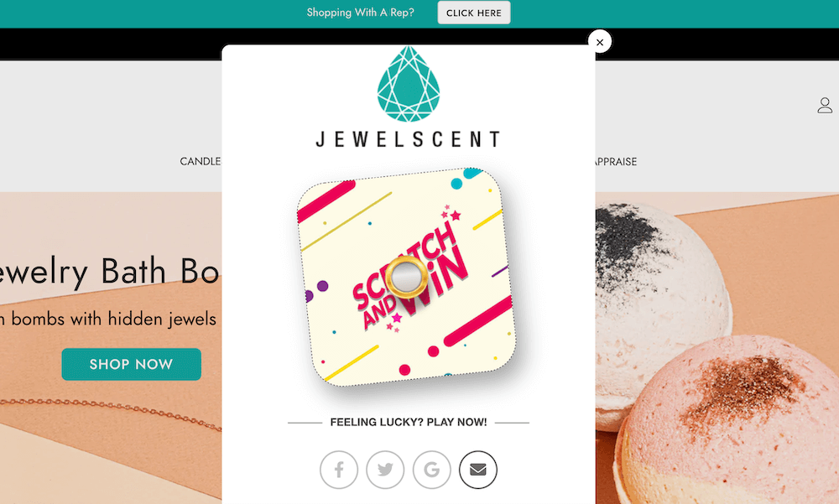This screenshot has height=504, width=839.
Task: Choose the Google sign-in icon
Action: point(432,470)
